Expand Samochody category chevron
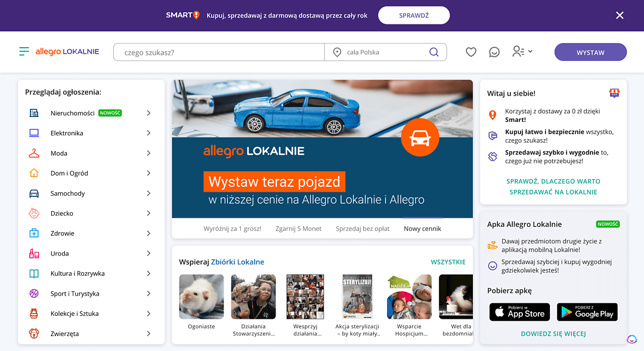 (148, 193)
